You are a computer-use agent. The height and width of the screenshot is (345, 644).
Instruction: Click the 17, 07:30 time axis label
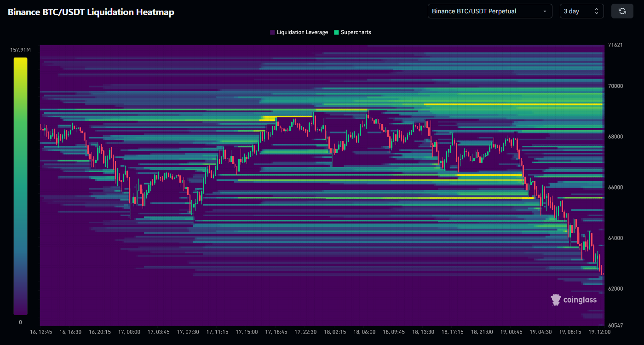(188, 332)
